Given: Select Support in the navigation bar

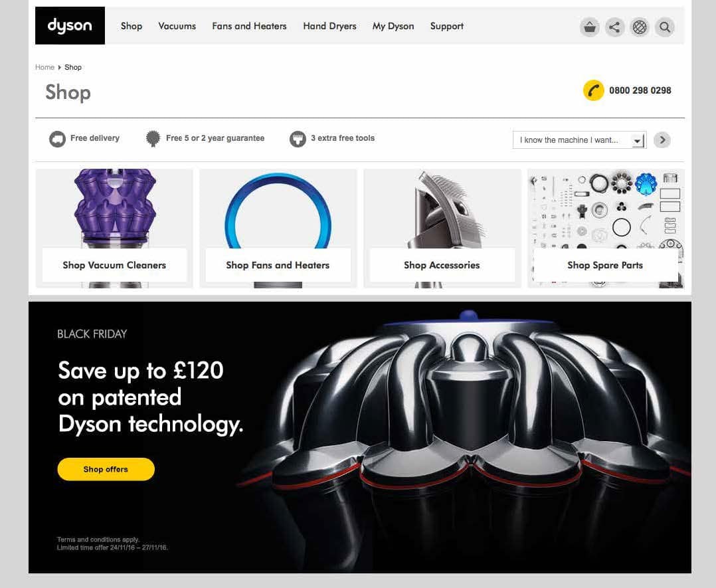Looking at the screenshot, I should 446,26.
